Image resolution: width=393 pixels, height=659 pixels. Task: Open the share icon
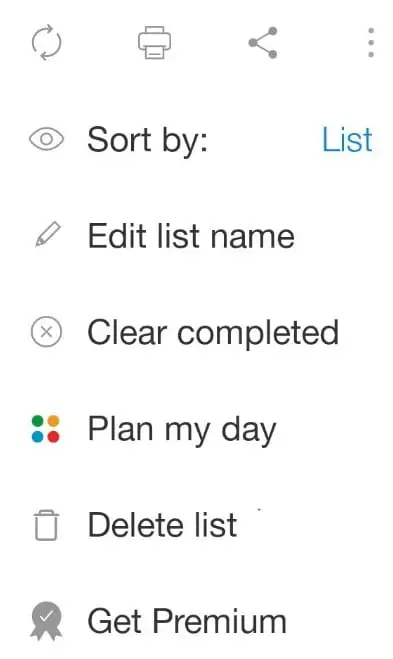click(263, 42)
